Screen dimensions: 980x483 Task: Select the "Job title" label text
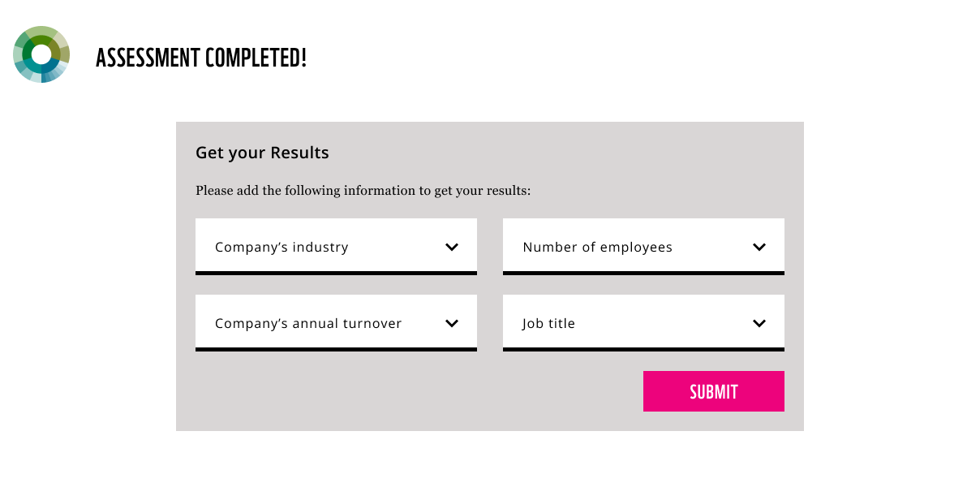(x=549, y=323)
